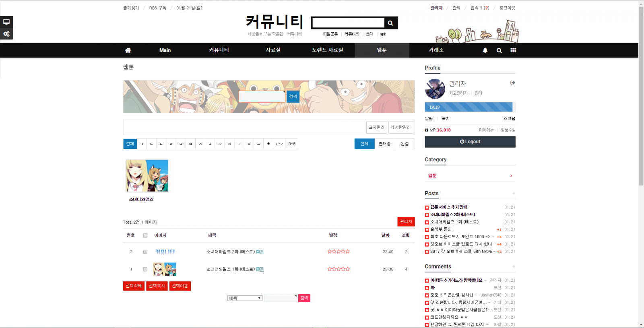Screen dimensions: 644x328
Task: Click the home icon in navigation bar
Action: tap(128, 50)
